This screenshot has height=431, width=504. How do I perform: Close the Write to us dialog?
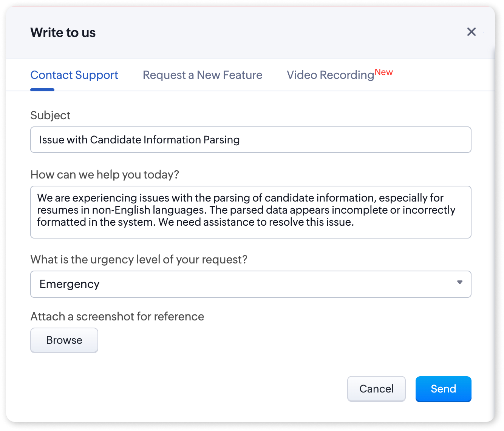471,32
